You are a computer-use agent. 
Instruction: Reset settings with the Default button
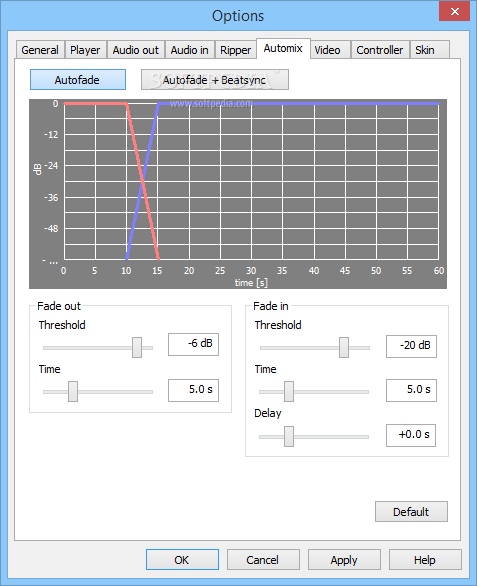pos(411,512)
